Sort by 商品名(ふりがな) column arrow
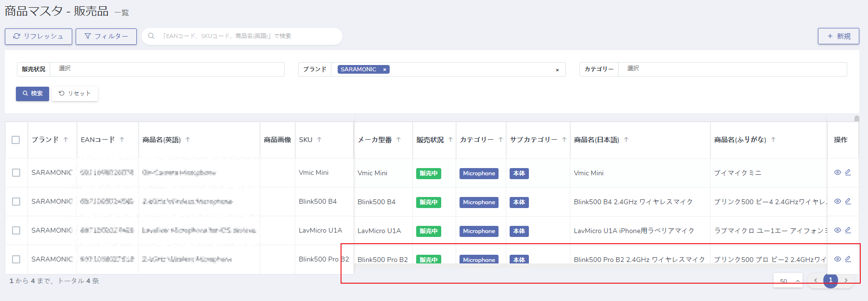Screen dimensions: 868x301 (773, 140)
